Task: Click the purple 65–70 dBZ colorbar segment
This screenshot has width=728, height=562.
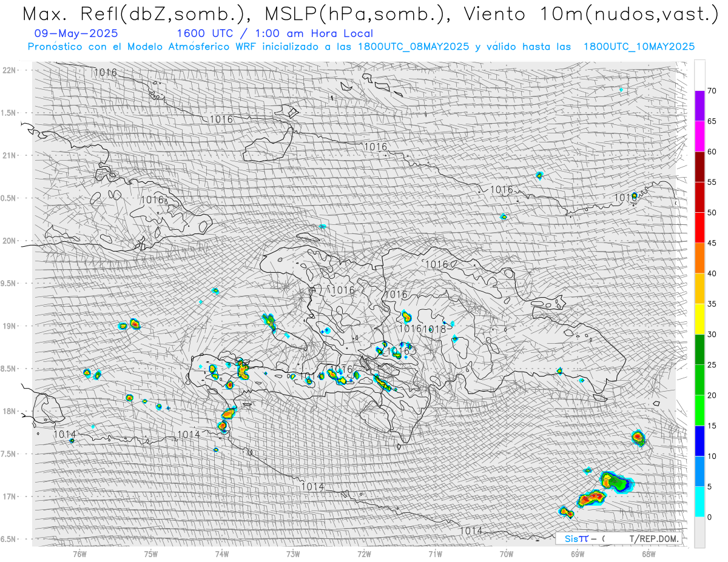Action: pos(699,106)
